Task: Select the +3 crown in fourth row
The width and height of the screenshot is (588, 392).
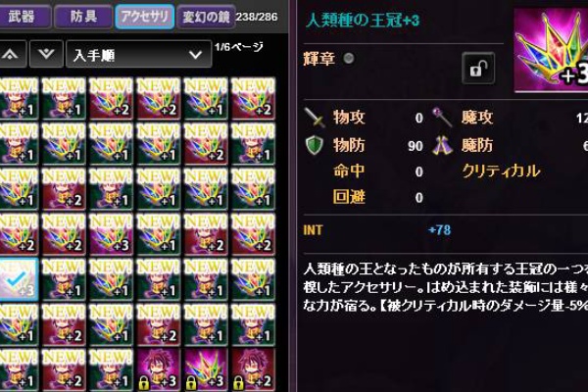Action: click(x=111, y=234)
